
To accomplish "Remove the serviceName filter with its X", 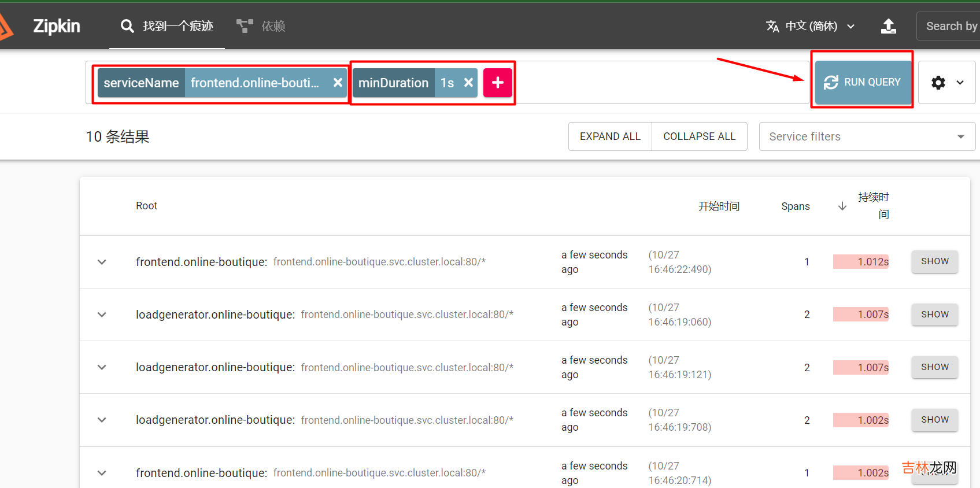I will (x=338, y=83).
